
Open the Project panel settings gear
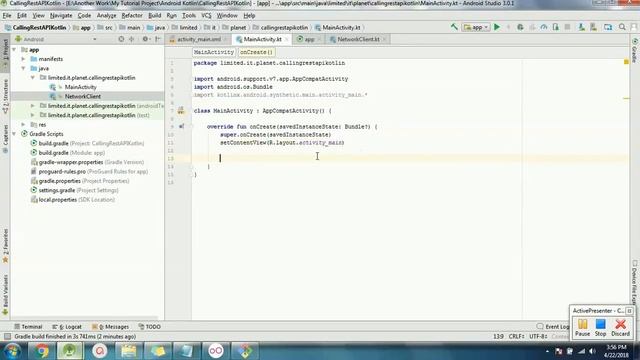(145, 39)
